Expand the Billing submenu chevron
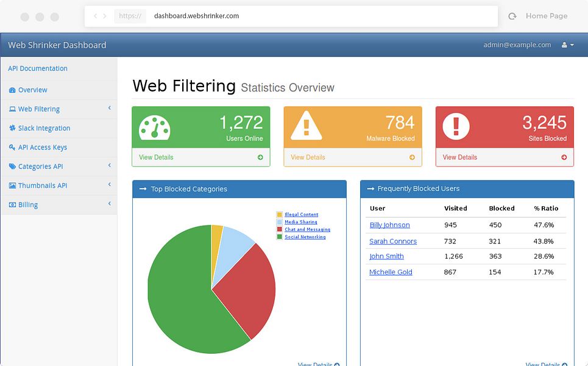The image size is (588, 366). pos(110,204)
